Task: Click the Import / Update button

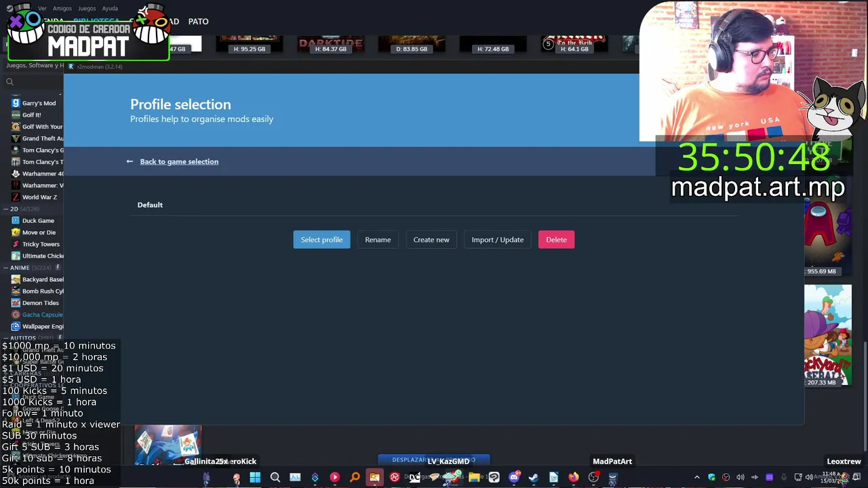Action: click(498, 239)
